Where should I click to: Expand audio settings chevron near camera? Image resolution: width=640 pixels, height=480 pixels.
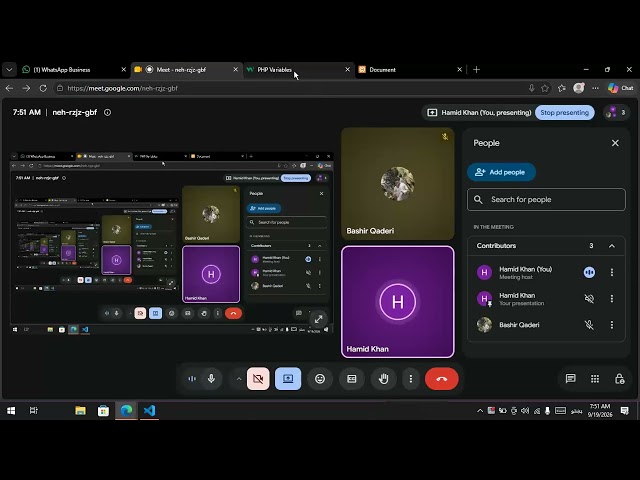point(239,379)
